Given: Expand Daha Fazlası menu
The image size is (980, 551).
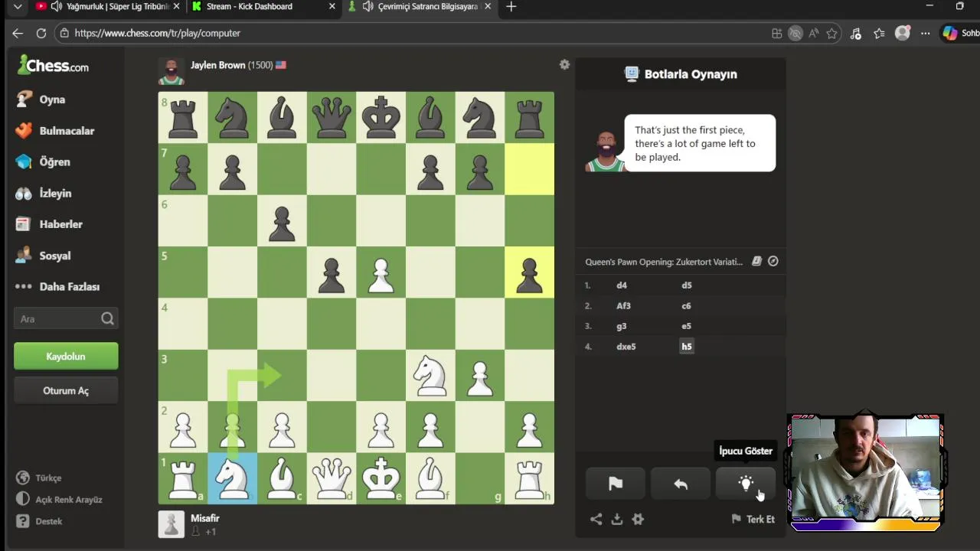Looking at the screenshot, I should (57, 287).
